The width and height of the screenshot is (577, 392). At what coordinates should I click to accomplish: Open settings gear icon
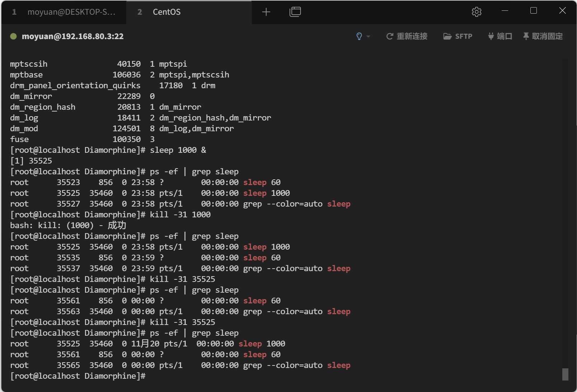coord(477,12)
